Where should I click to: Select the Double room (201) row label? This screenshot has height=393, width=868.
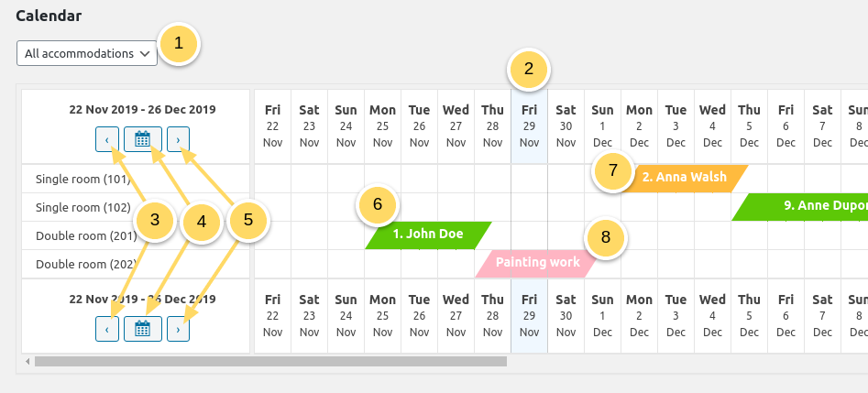81,235
